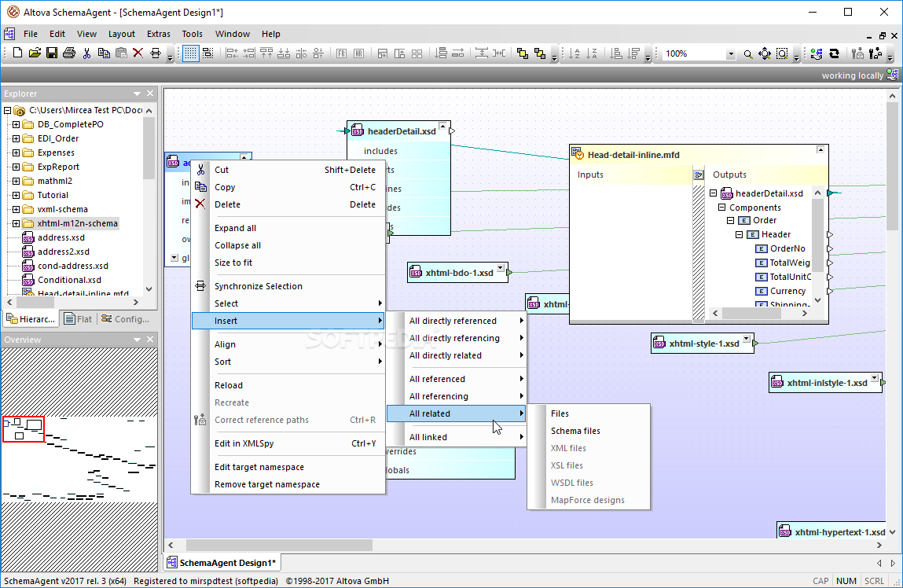Click the Reload black arrows toolbar icon
The width and height of the screenshot is (903, 588).
pyautogui.click(x=834, y=54)
